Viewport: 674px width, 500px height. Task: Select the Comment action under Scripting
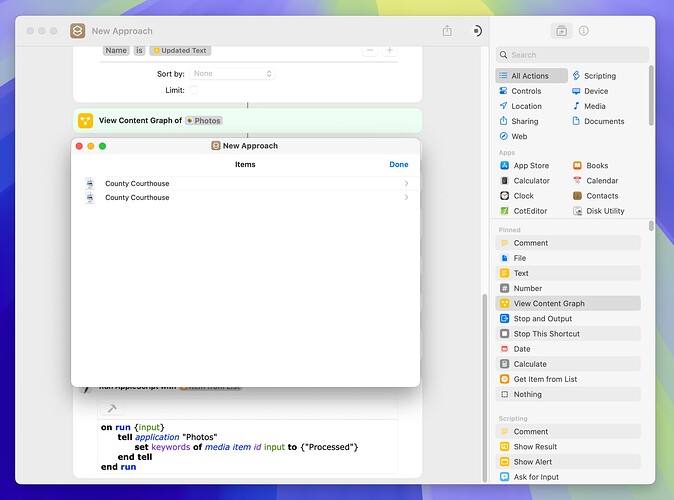click(568, 432)
